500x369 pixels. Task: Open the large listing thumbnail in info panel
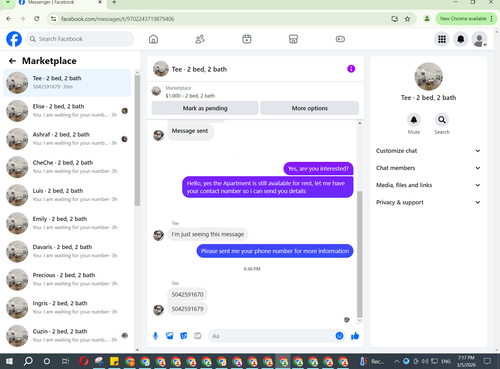pos(428,76)
